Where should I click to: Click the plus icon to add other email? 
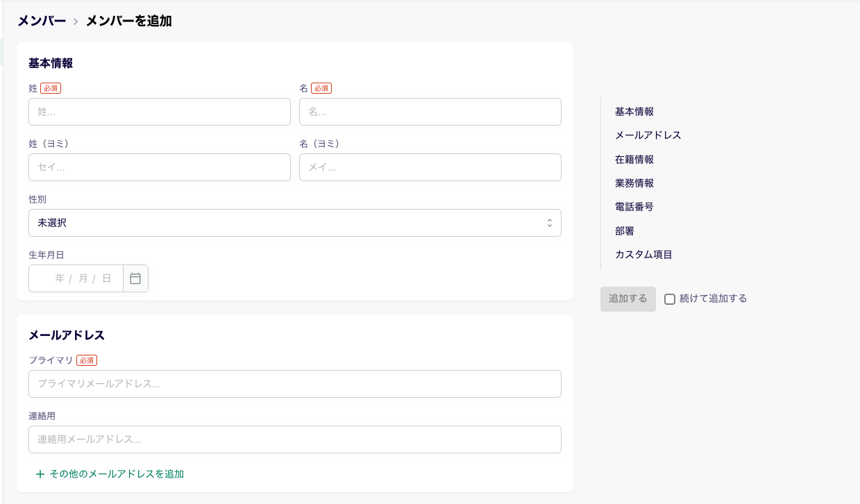pos(40,474)
